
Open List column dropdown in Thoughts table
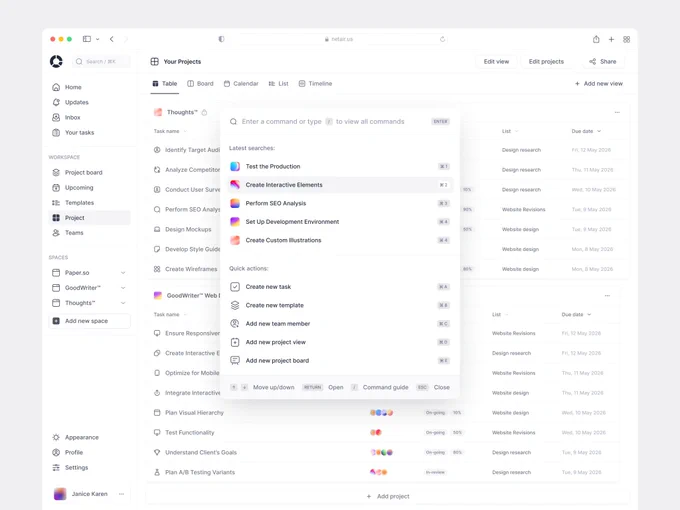point(517,131)
